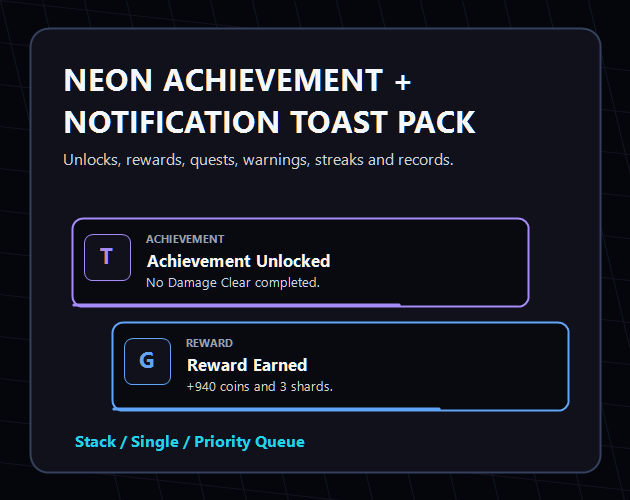Click the REWARD category label

(209, 343)
